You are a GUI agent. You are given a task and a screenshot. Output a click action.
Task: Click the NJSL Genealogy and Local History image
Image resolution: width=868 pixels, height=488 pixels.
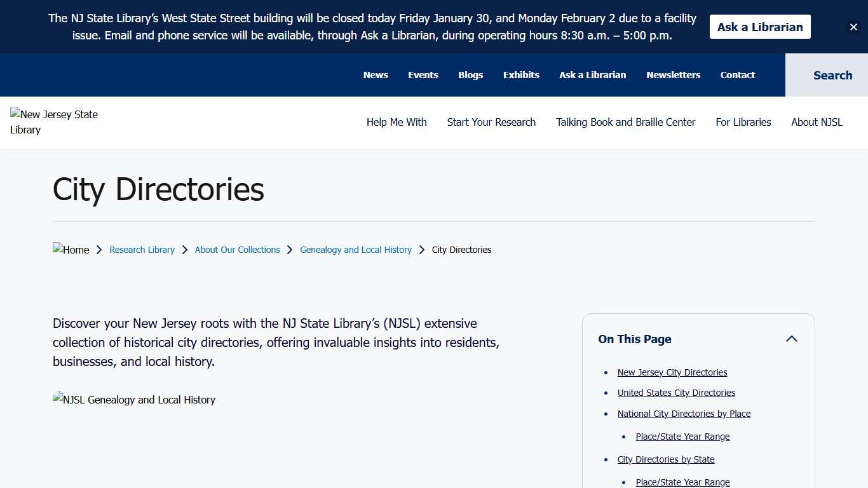[x=134, y=400]
